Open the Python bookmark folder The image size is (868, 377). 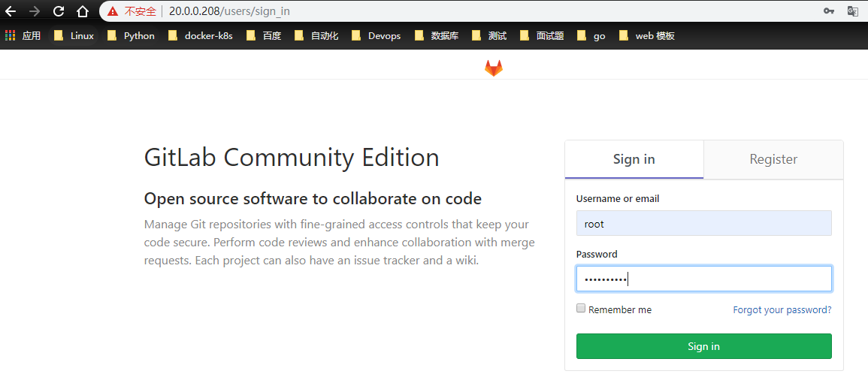(132, 36)
